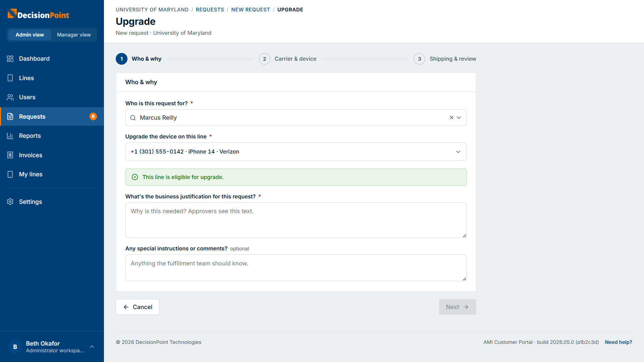Screen dimensions: 644x362
Task: Click the My lines device icon
Action: click(x=10, y=174)
